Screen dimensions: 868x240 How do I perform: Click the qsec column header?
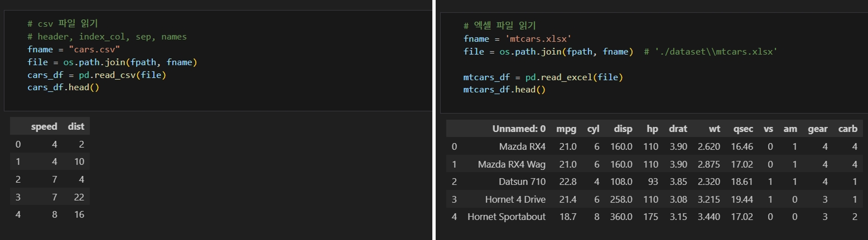coord(743,129)
